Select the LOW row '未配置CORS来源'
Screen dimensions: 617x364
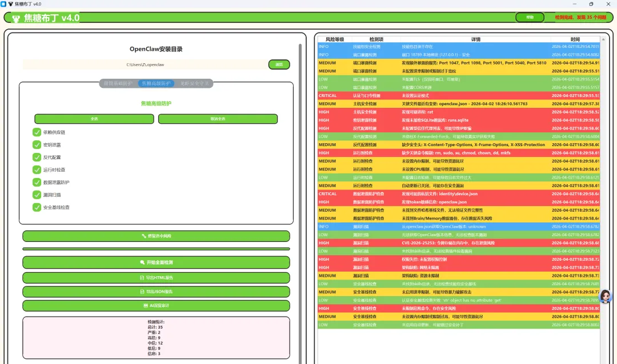[x=459, y=87]
